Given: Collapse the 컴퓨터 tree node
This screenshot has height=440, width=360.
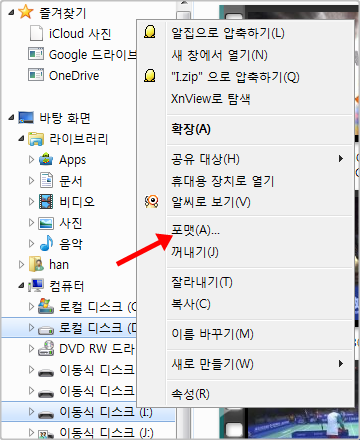Looking at the screenshot, I should tap(22, 285).
